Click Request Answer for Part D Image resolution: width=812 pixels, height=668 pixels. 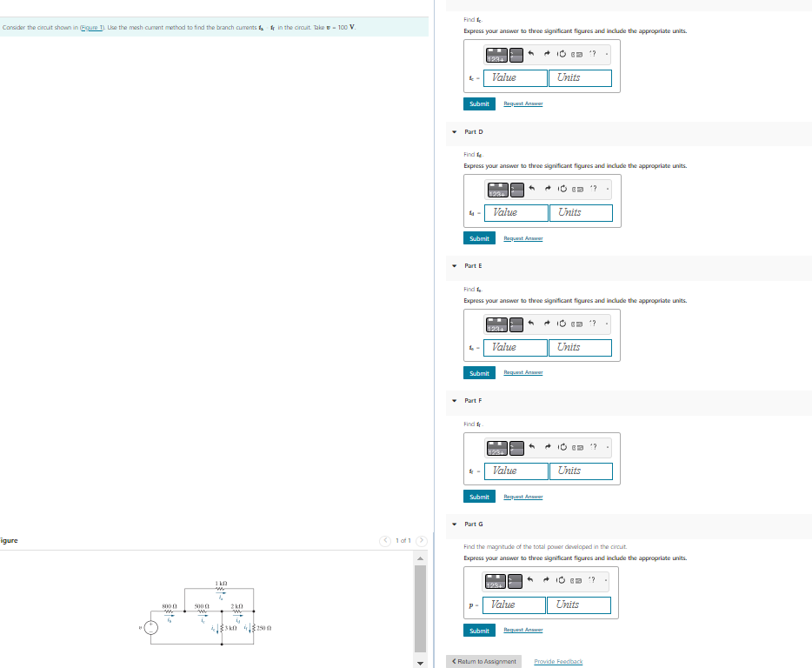click(522, 238)
